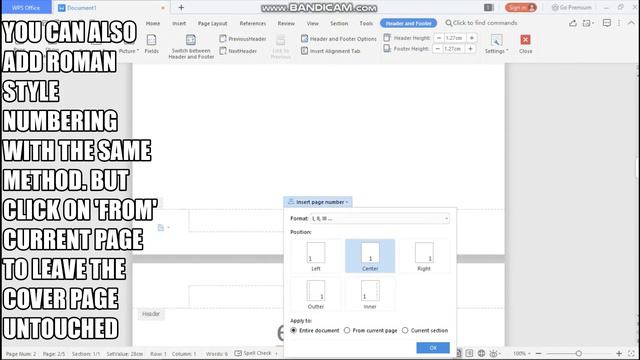
Task: Click Insert Alignment Tab
Action: pyautogui.click(x=331, y=51)
